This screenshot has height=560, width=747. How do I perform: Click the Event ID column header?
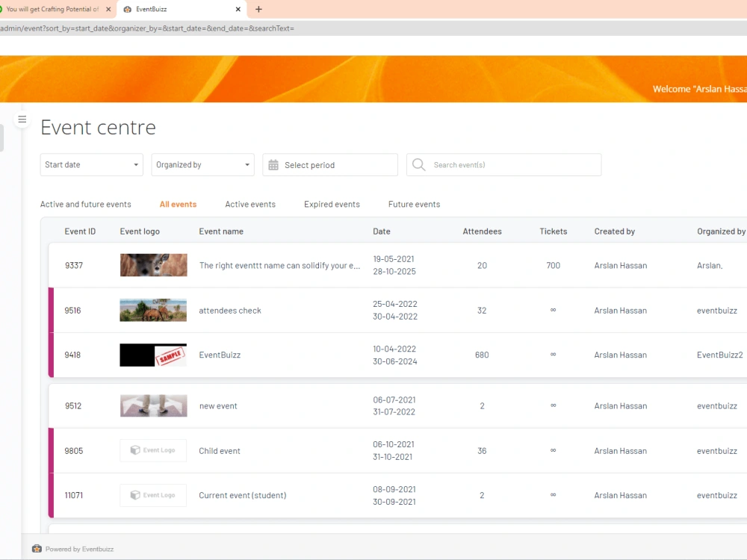[x=80, y=231]
